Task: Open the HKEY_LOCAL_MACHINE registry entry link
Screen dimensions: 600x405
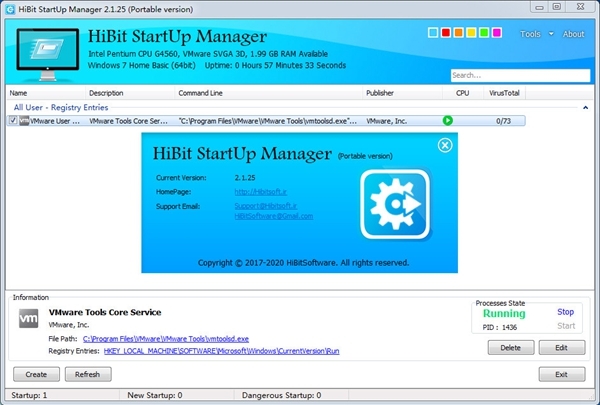Action: coord(222,351)
